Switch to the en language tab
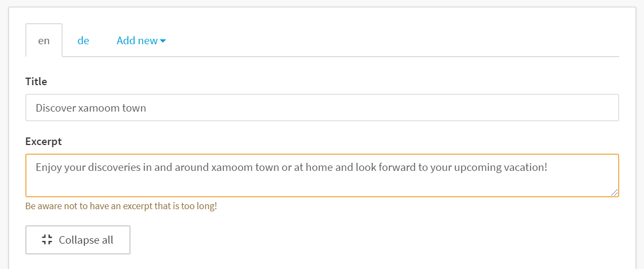644x269 pixels. pos(44,40)
